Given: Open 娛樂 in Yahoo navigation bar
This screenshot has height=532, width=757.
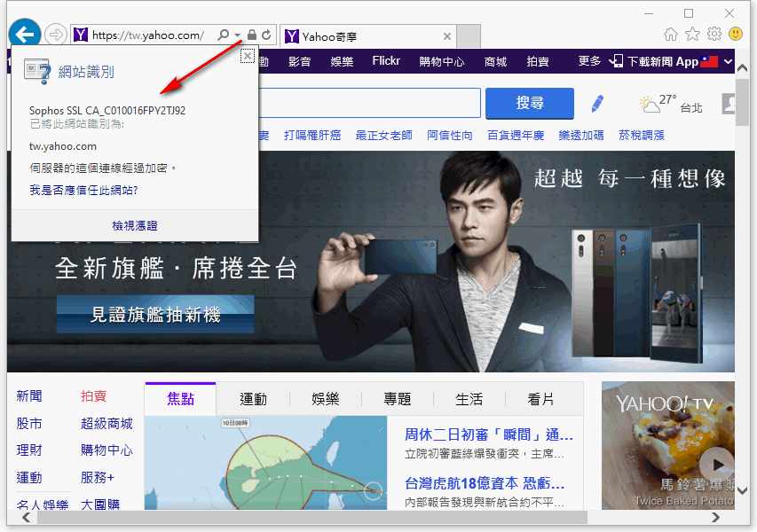Looking at the screenshot, I should [x=342, y=62].
